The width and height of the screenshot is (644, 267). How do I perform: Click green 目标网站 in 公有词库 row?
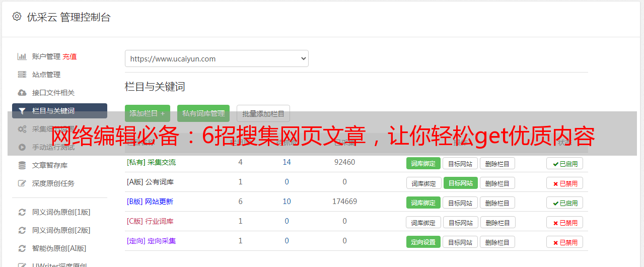pos(461,183)
